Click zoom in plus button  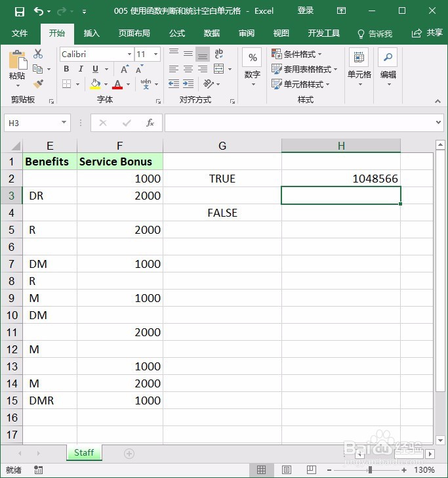point(404,469)
